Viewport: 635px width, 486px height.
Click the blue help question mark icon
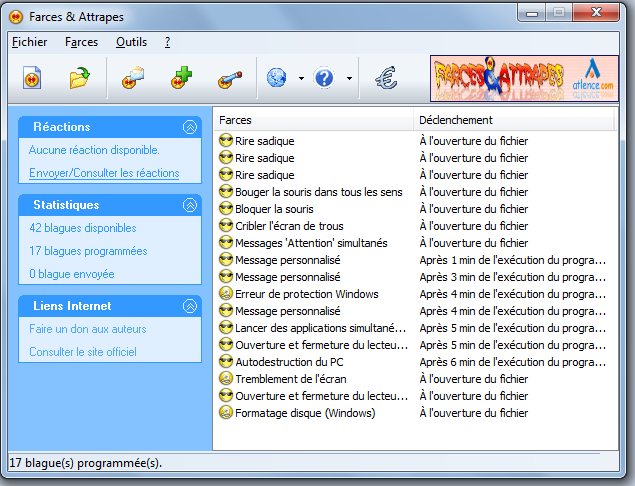[x=324, y=77]
